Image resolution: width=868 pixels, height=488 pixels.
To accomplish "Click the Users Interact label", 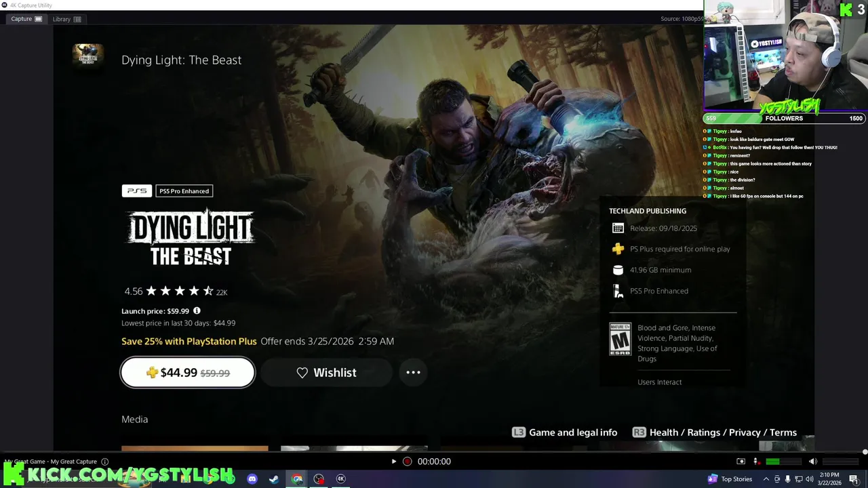I will [660, 382].
